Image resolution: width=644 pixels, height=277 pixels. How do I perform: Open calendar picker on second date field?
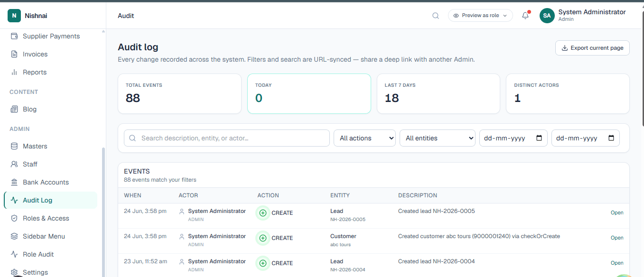[611, 138]
